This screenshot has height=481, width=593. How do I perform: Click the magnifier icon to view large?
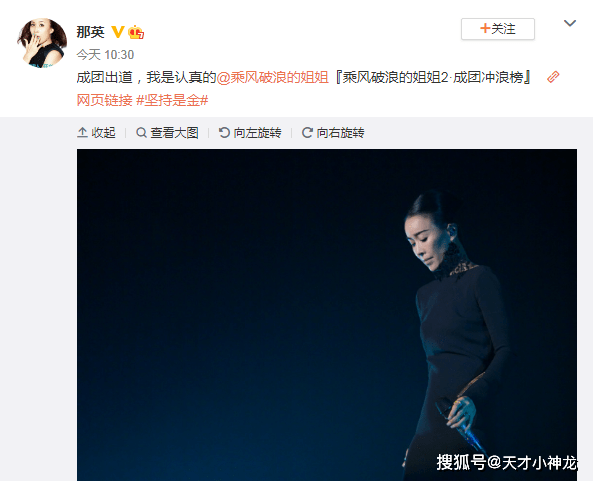(141, 133)
